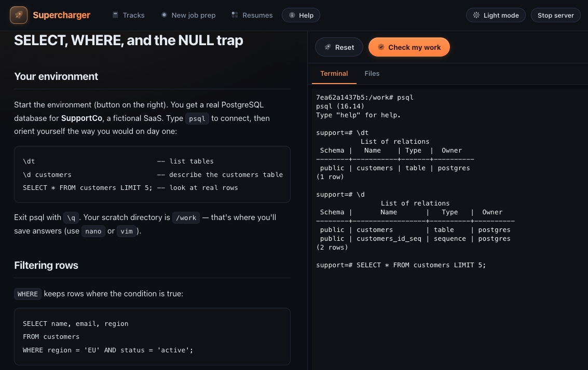The height and width of the screenshot is (370, 588).
Task: Toggle Light mode
Action: (496, 15)
